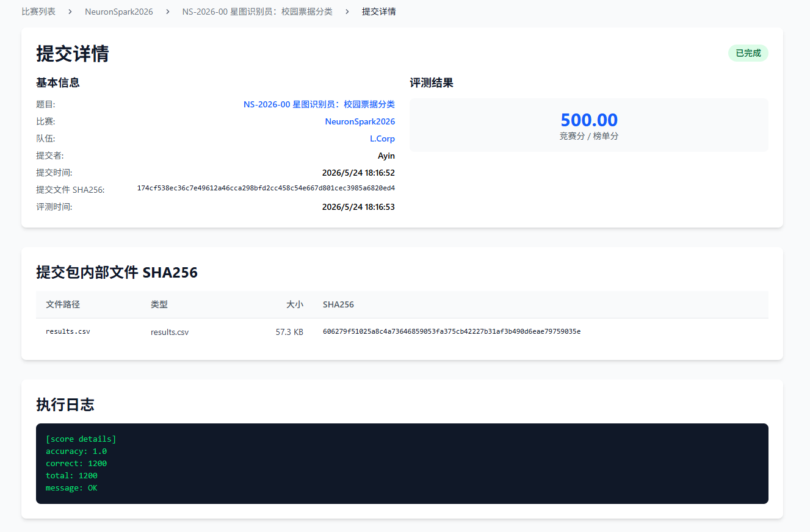Click the 已完成 status badge
The height and width of the screenshot is (532, 810).
click(748, 53)
